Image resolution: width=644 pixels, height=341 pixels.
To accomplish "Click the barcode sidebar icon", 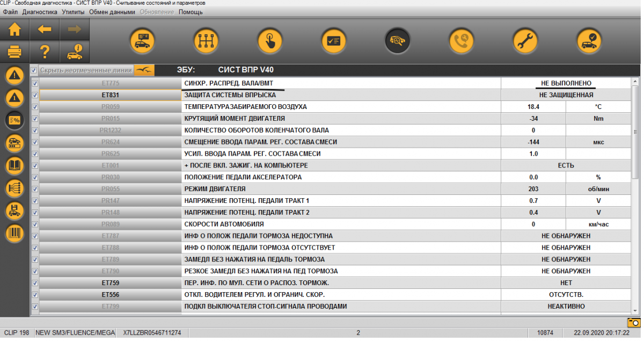I will (14, 233).
